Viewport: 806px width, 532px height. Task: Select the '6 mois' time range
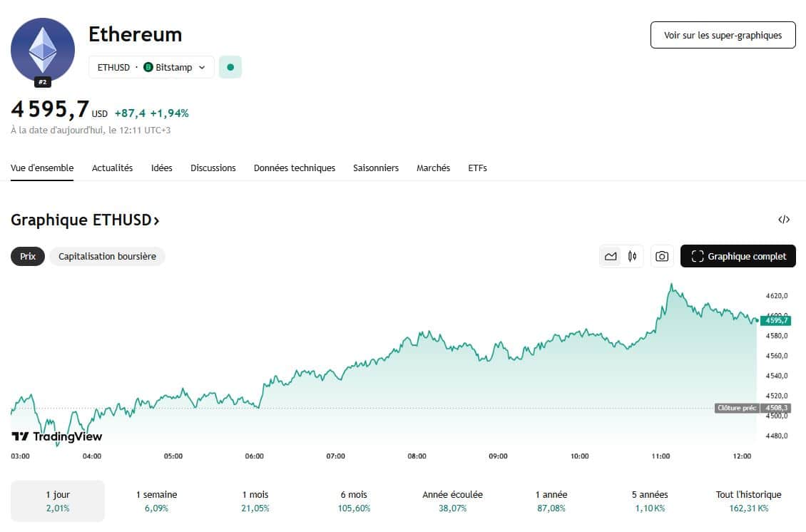click(354, 501)
